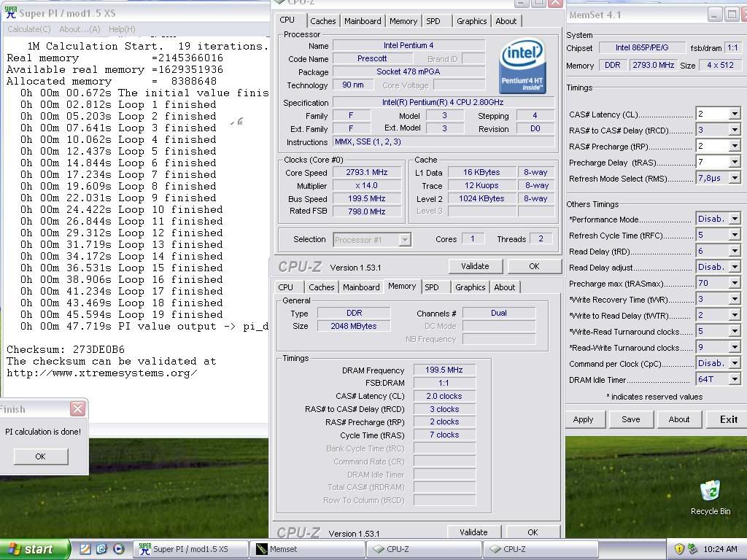Select the Recycle Bin desktop icon

[711, 498]
